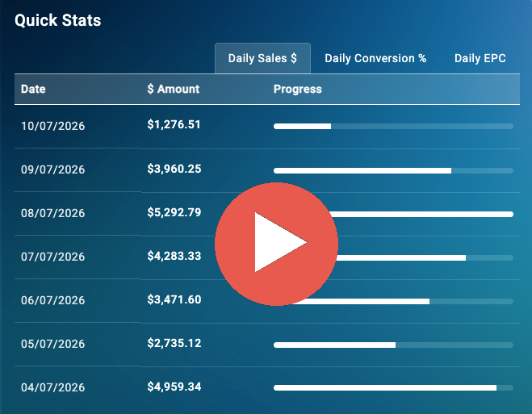This screenshot has width=532, height=414.
Task: Click the $3,471.60 amount value
Action: pyautogui.click(x=174, y=299)
